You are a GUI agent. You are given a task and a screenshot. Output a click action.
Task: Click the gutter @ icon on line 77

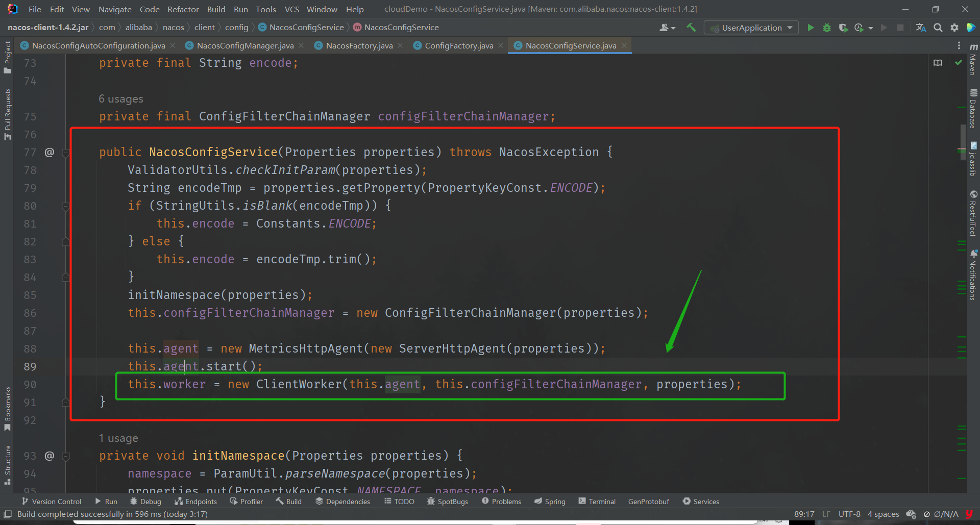50,152
